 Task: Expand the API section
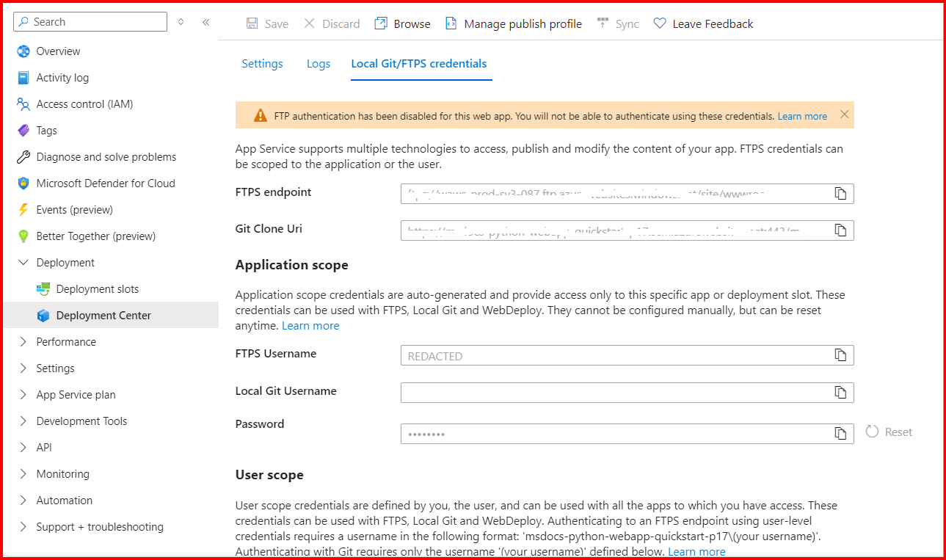pyautogui.click(x=23, y=448)
